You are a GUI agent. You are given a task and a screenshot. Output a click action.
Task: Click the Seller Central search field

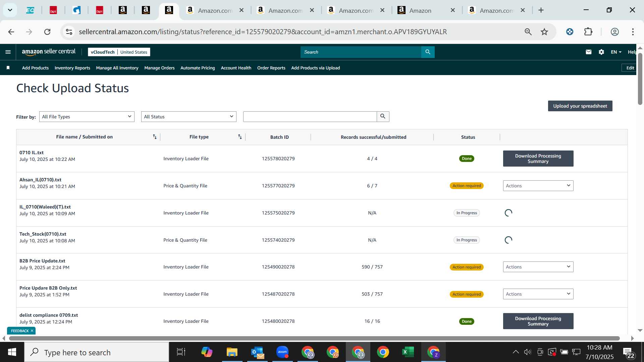(361, 52)
